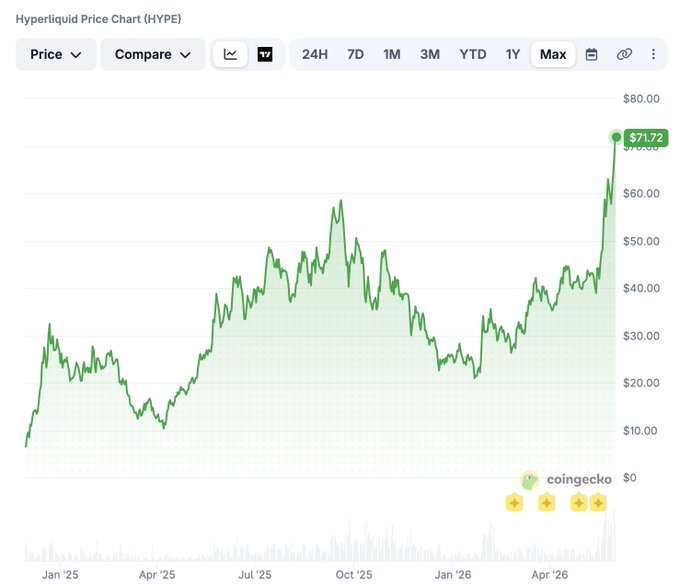Click the last yellow event marker
Viewport: 680px width, 585px height.
pos(598,503)
